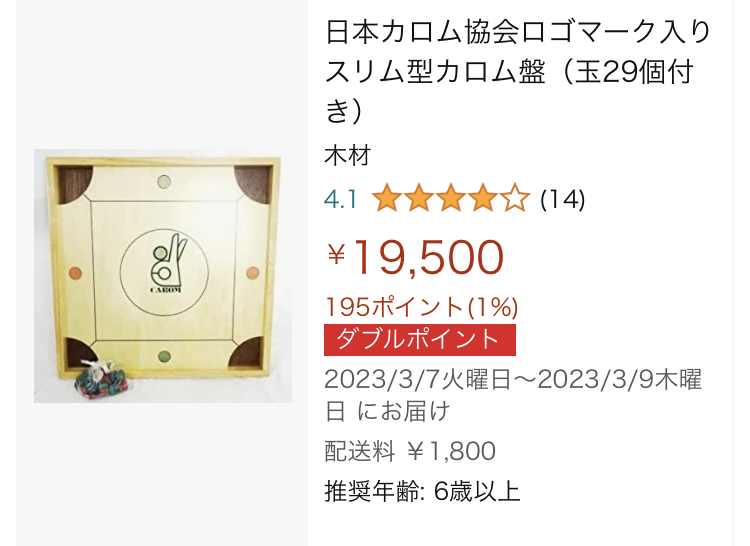Click the 配送料 ¥1,800 shipping fee

coord(410,451)
